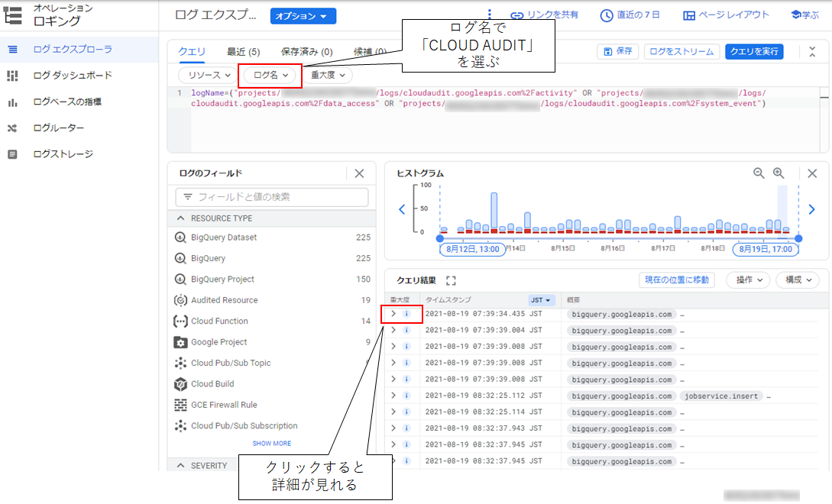This screenshot has width=832, height=504.
Task: Open the Log Explorer sidebar item
Action: coord(73,50)
